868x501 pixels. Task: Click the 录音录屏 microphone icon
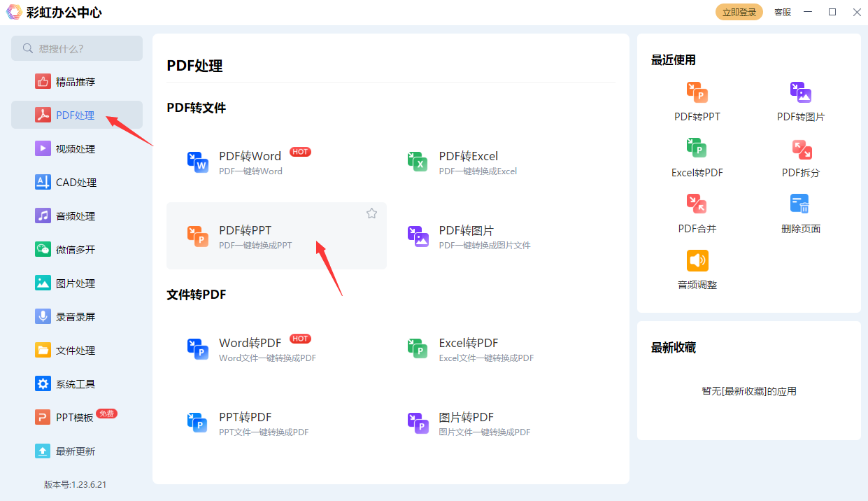point(43,316)
